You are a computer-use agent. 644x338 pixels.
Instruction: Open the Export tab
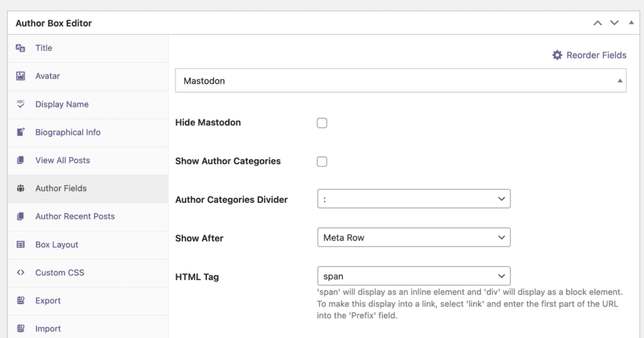coord(88,301)
